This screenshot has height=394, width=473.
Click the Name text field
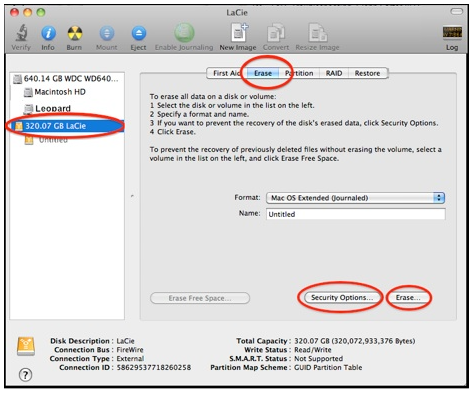355,214
